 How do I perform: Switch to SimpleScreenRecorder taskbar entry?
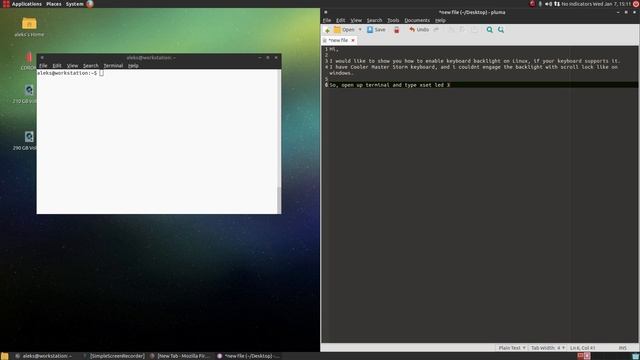(x=113, y=356)
